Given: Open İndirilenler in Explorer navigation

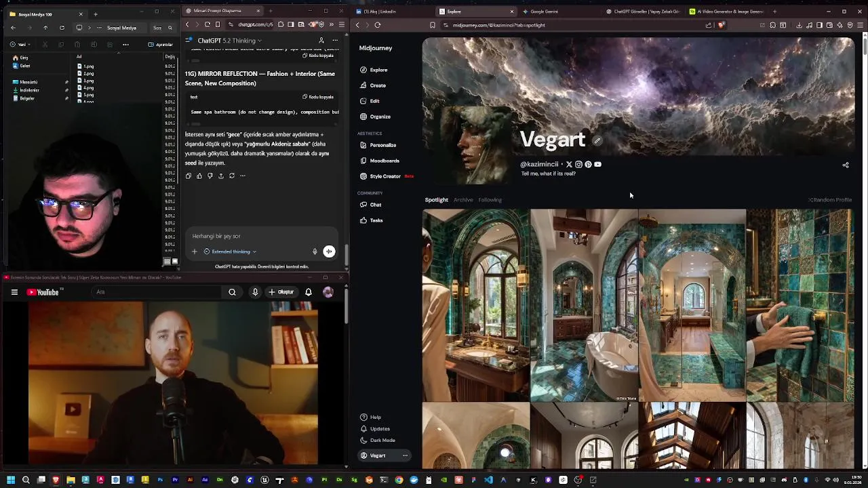Looking at the screenshot, I should pos(26,90).
